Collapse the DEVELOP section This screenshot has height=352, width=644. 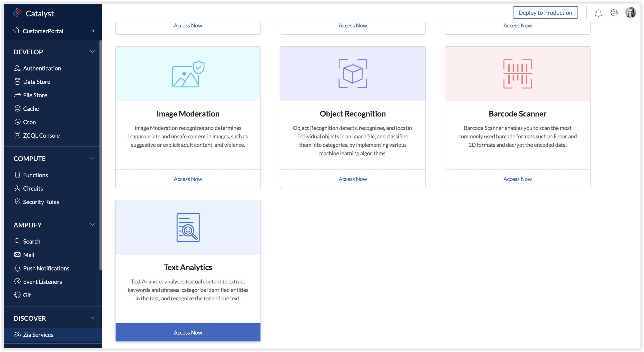click(x=92, y=52)
